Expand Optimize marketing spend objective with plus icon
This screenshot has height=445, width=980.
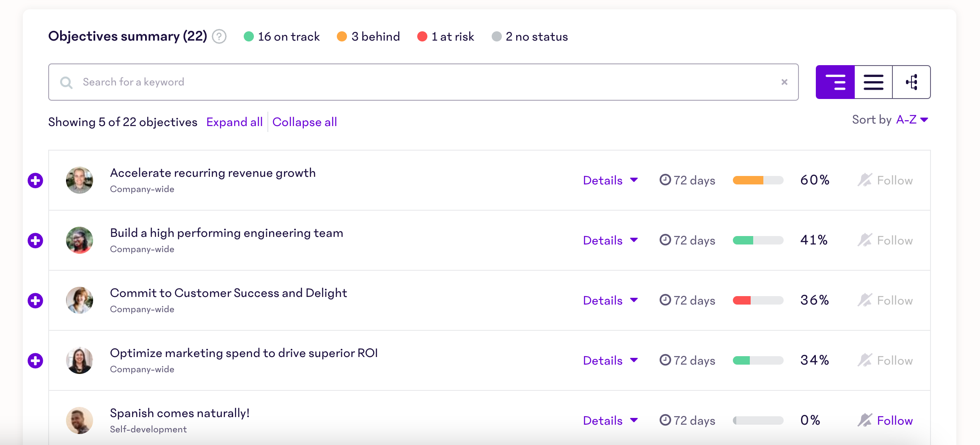click(36, 361)
